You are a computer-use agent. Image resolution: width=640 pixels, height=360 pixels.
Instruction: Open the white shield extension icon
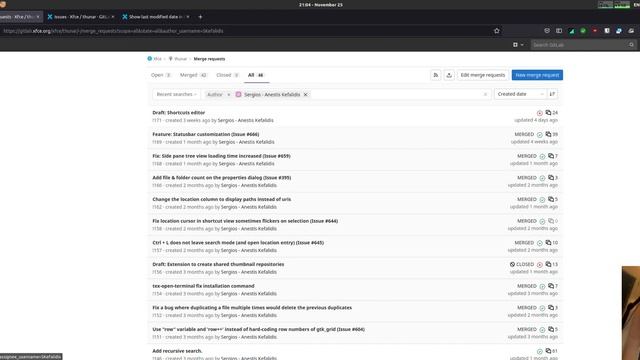(607, 31)
